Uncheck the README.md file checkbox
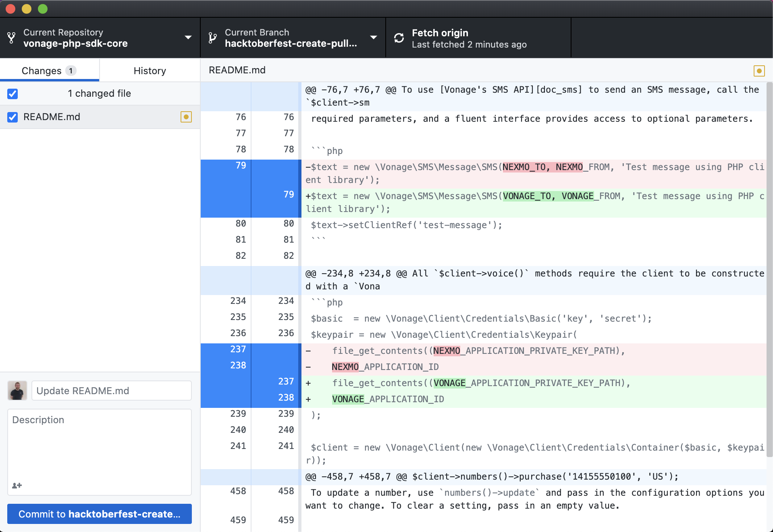Screen dimensions: 773x532 [12, 117]
